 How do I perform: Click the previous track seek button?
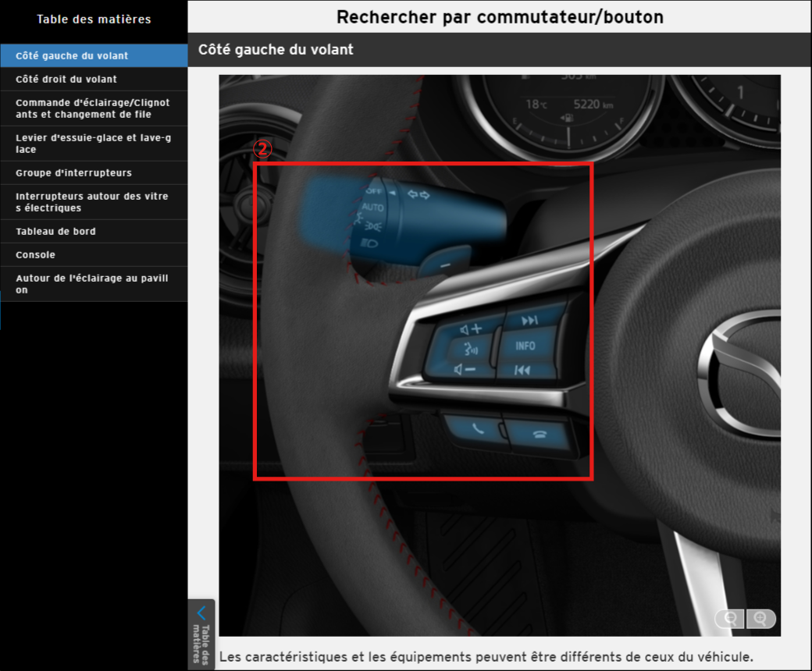click(524, 370)
